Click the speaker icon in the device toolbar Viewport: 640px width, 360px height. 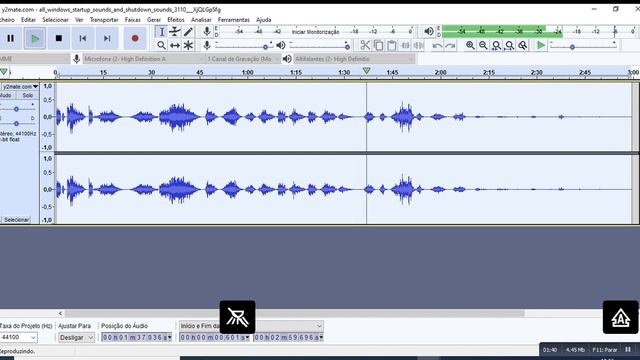coord(287,59)
